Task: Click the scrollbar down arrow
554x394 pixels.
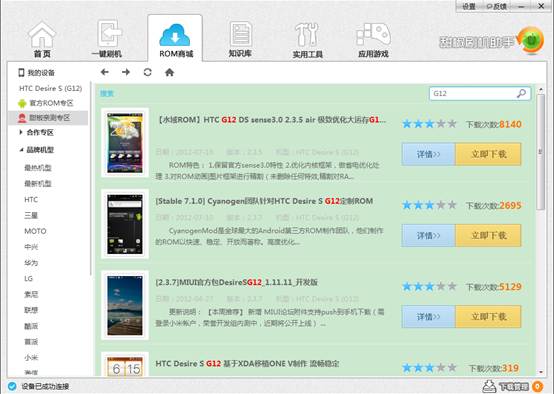Action: pos(541,372)
